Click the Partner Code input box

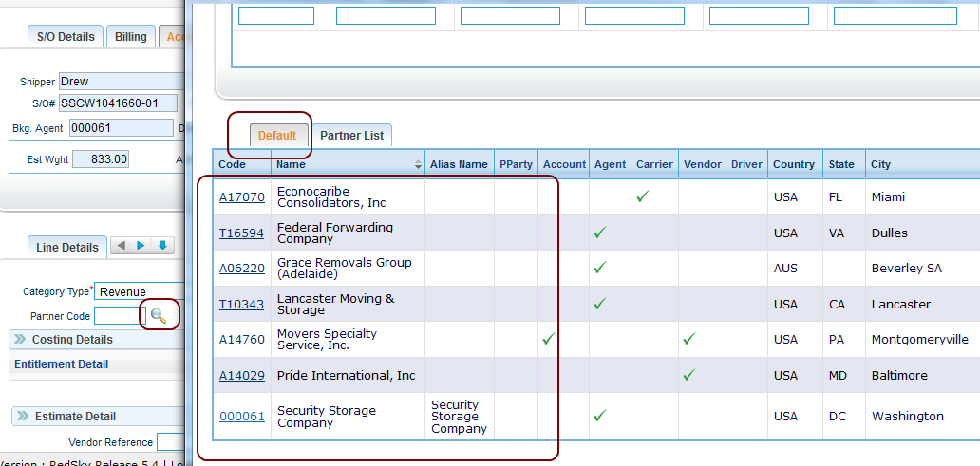pos(120,316)
